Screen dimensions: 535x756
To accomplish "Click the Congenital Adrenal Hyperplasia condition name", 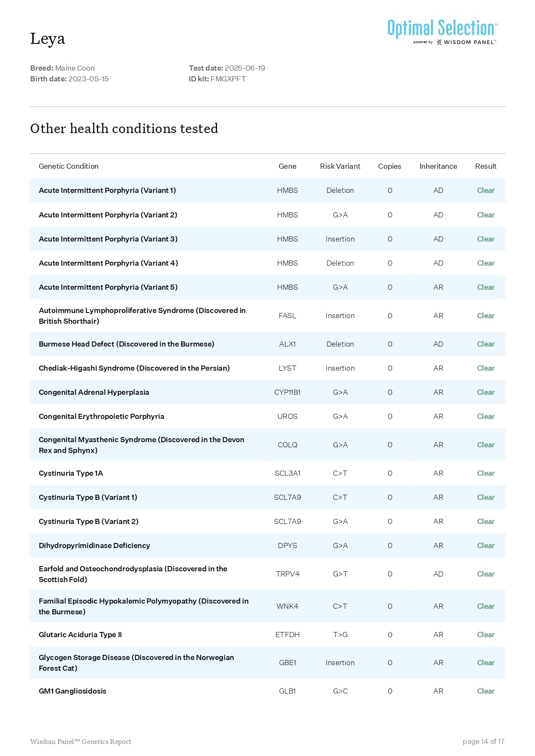I will (x=94, y=392).
